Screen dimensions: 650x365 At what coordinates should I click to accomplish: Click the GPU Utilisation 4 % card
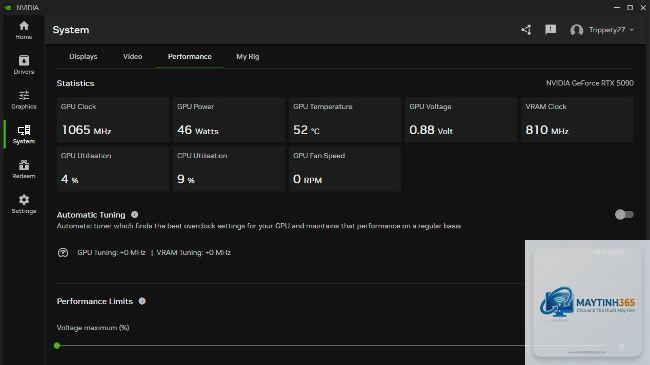(113, 169)
